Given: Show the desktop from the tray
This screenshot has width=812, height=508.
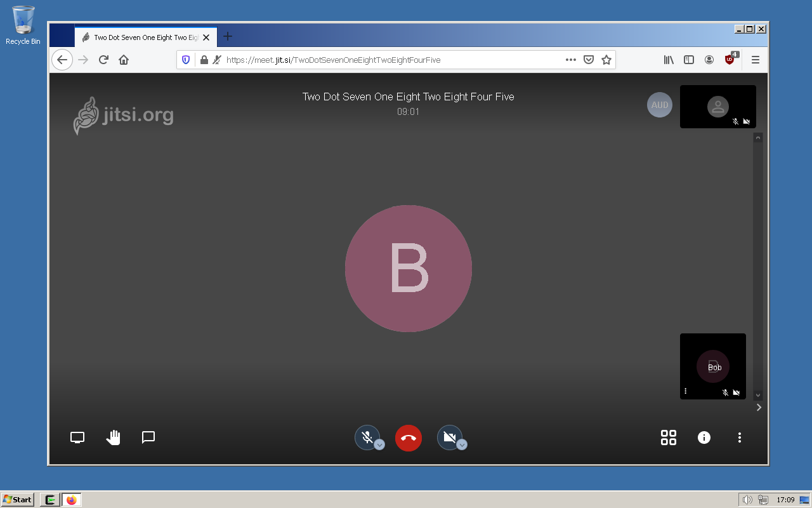Looking at the screenshot, I should click(x=804, y=500).
